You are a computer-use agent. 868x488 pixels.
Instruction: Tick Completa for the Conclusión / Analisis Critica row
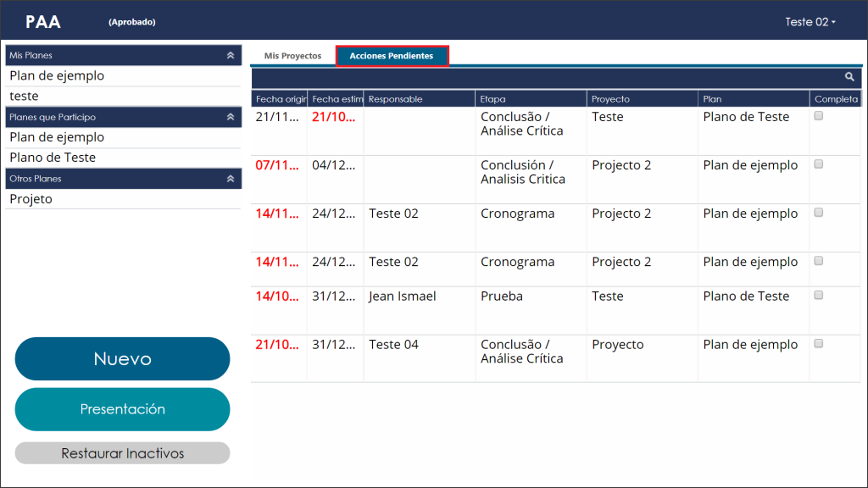819,164
